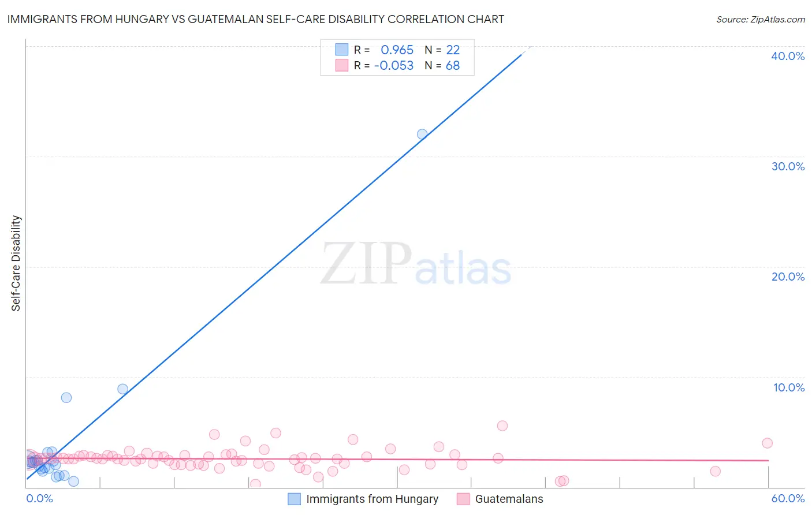Select the Guatemalans legend label
Screen dimensions: 812x515
[509, 499]
